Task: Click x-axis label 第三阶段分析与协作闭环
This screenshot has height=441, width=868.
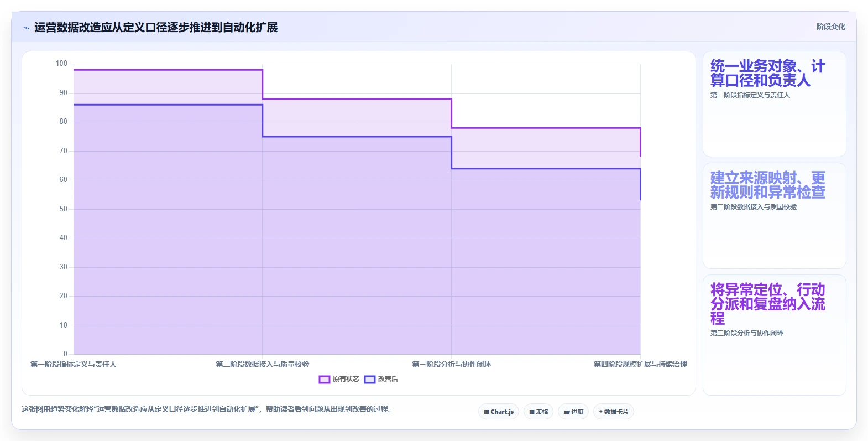Action: click(x=451, y=364)
